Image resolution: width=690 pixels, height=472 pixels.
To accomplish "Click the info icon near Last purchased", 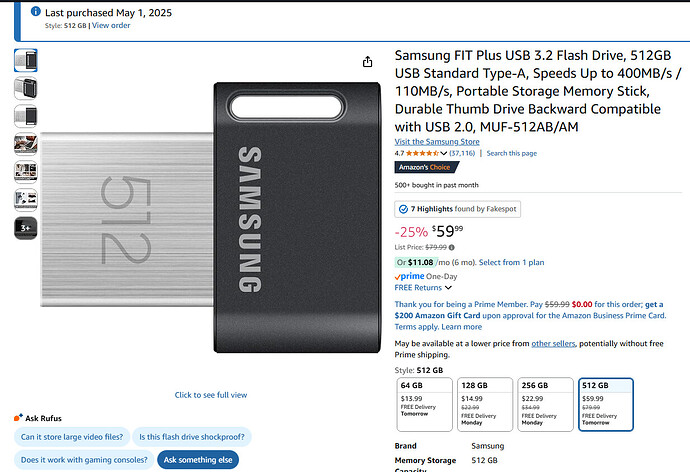I will 36,11.
